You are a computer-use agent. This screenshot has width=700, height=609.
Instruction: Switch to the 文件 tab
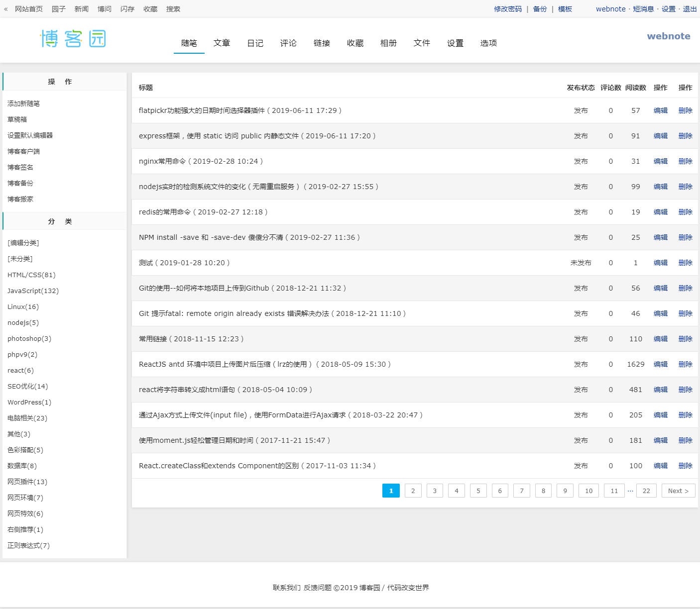pos(422,43)
